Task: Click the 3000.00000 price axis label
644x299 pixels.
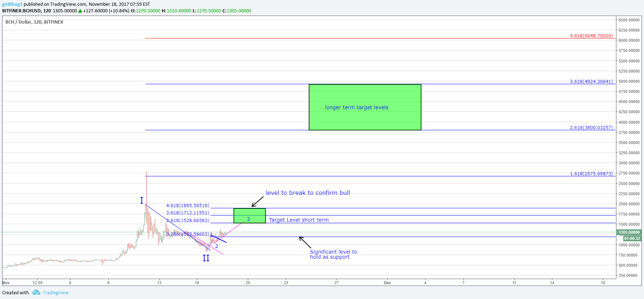Action: [629, 163]
